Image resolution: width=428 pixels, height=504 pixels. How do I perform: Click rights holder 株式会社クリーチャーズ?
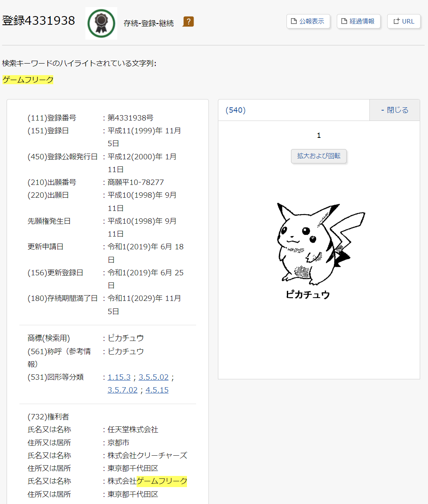point(147,455)
